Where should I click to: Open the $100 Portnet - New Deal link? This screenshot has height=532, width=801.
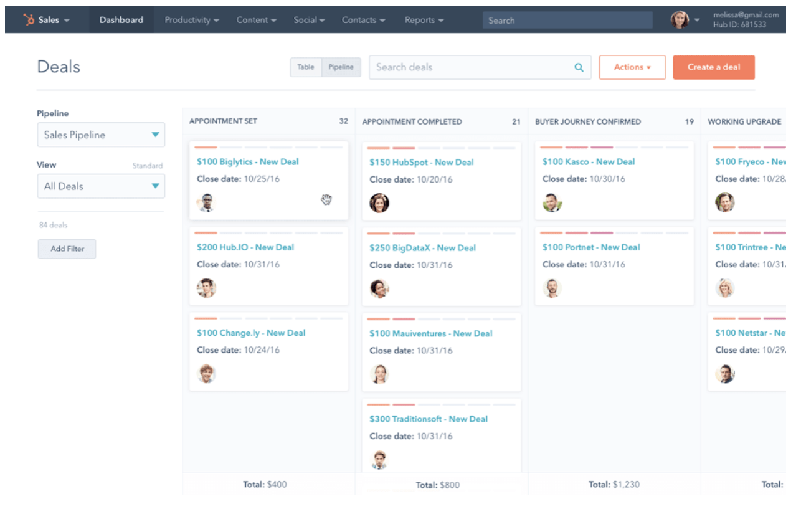pos(591,247)
